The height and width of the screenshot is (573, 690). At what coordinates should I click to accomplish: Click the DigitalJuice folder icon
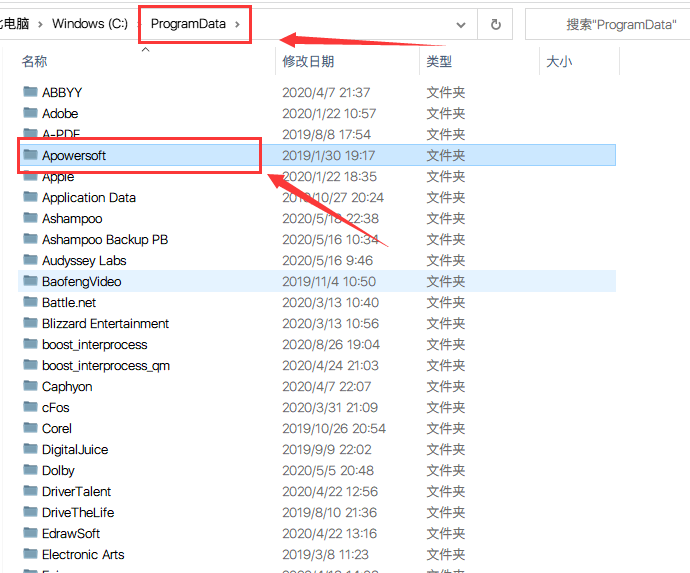[30, 448]
